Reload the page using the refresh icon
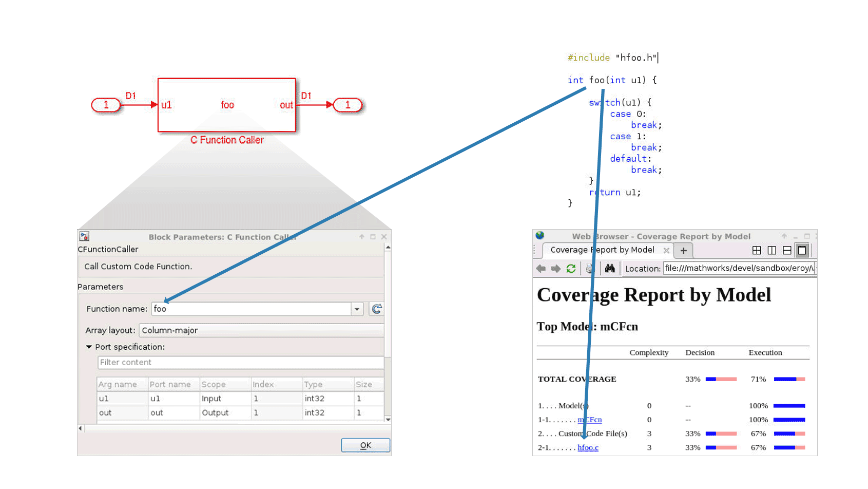 point(571,268)
